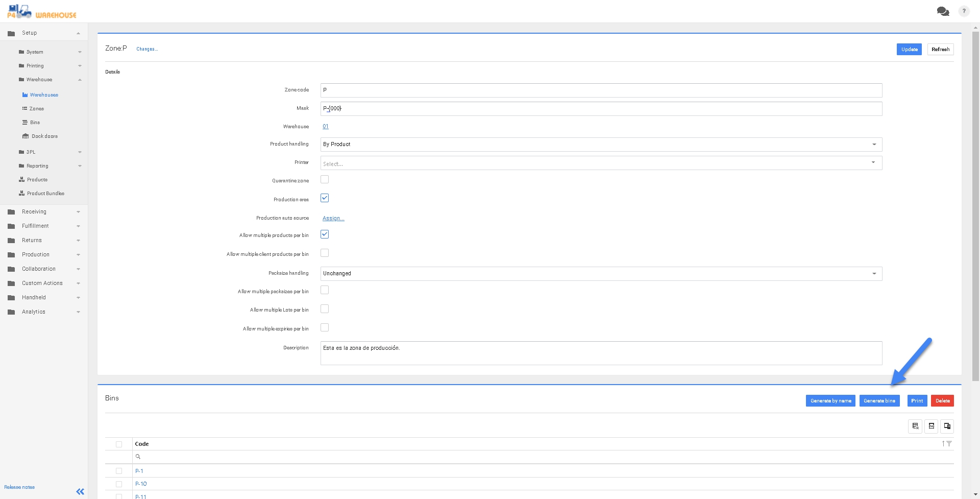This screenshot has height=499, width=980.
Task: Uncheck the Production area checkbox
Action: click(x=325, y=198)
